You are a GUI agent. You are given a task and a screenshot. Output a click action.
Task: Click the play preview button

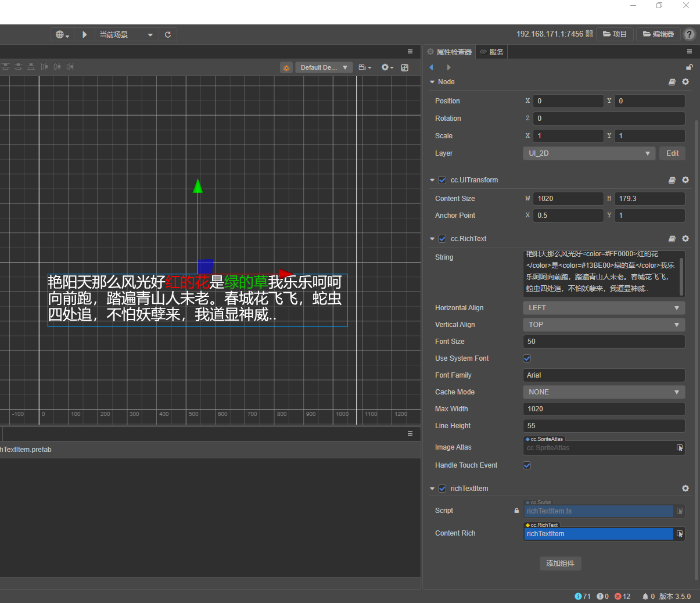[x=85, y=34]
